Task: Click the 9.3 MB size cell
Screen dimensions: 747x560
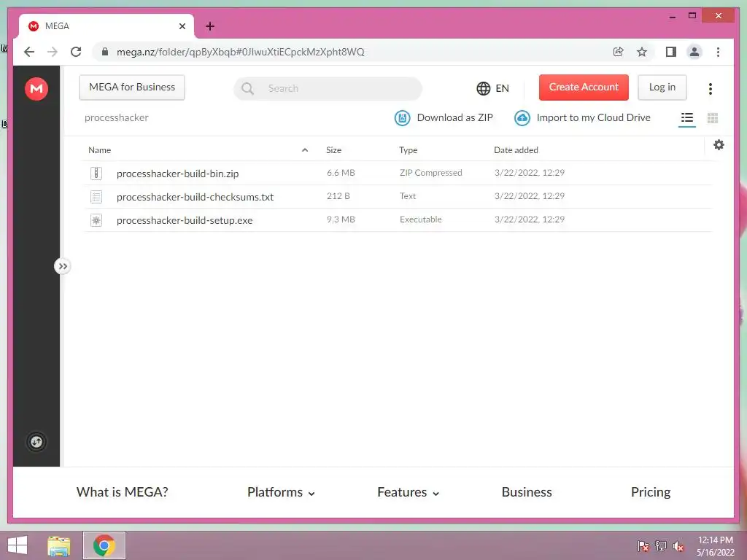Action: (341, 219)
